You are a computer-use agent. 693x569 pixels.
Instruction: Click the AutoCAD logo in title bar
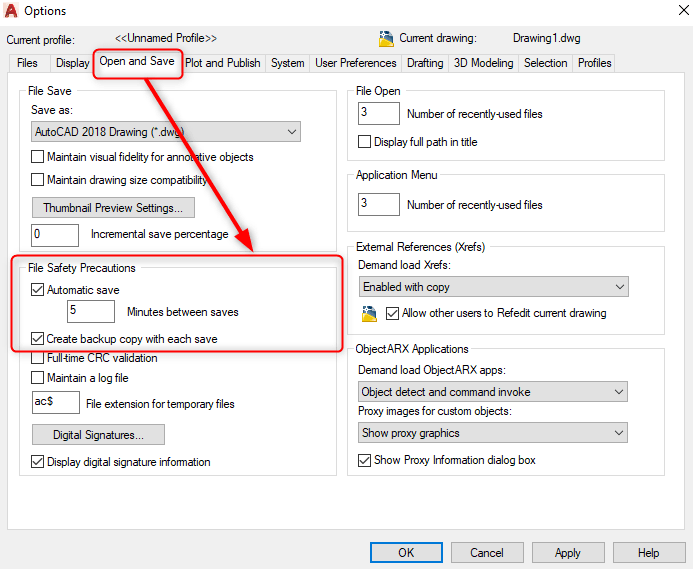11,10
